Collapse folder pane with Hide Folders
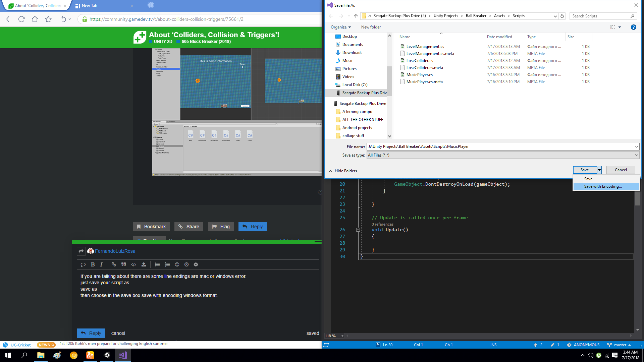The height and width of the screenshot is (362, 644). [343, 171]
